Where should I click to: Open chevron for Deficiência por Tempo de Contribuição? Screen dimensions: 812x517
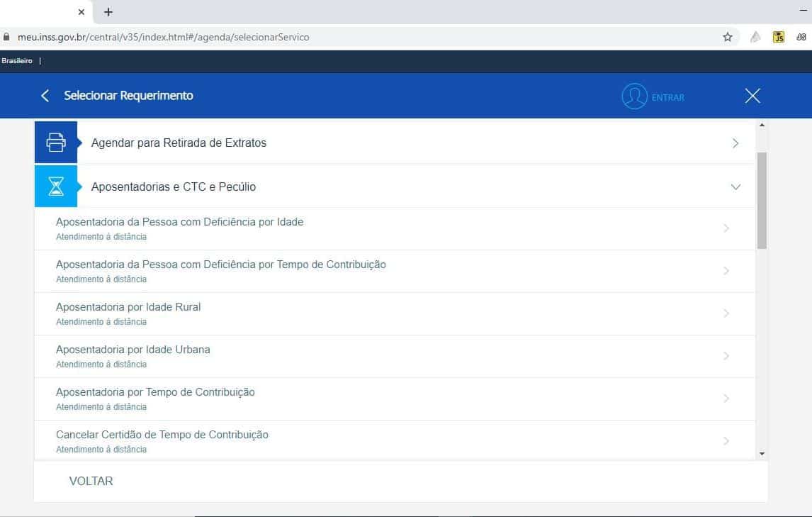(726, 271)
